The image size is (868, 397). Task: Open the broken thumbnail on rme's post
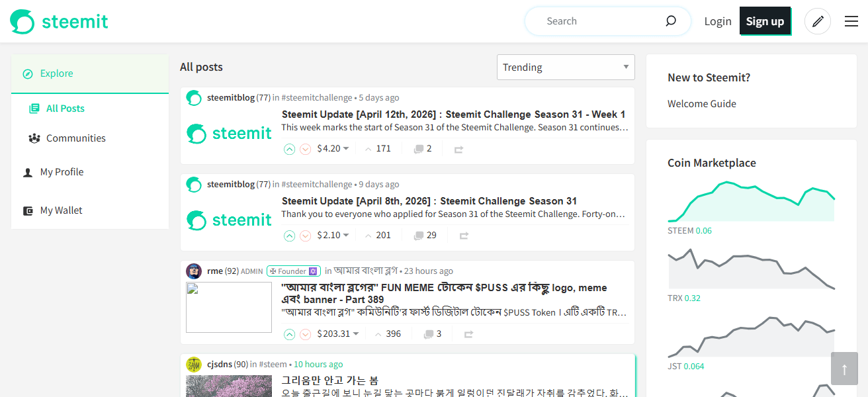(x=229, y=307)
